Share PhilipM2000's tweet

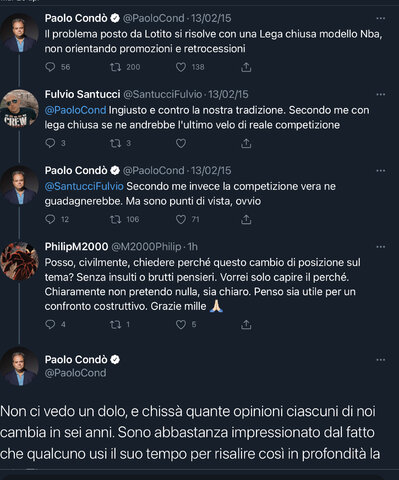[246, 325]
